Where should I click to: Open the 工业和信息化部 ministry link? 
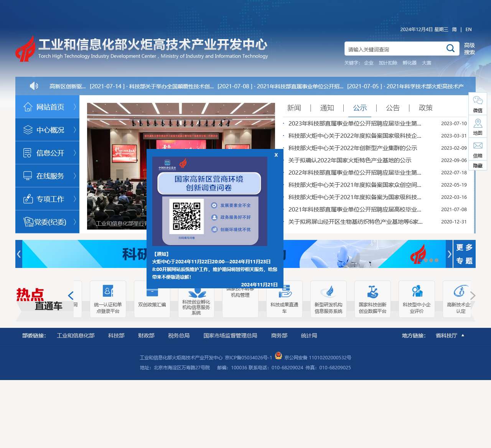[x=76, y=336]
